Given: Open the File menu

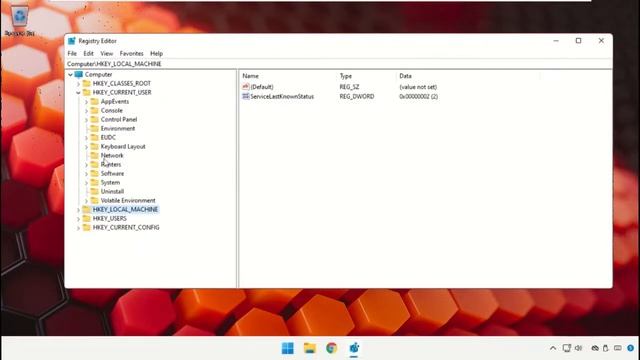Looking at the screenshot, I should (x=72, y=53).
